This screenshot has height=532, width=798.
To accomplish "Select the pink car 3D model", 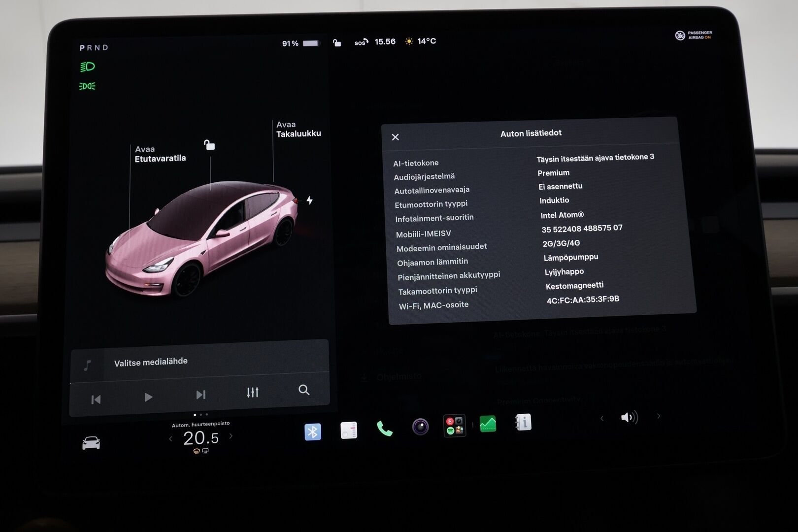I will 202,239.
